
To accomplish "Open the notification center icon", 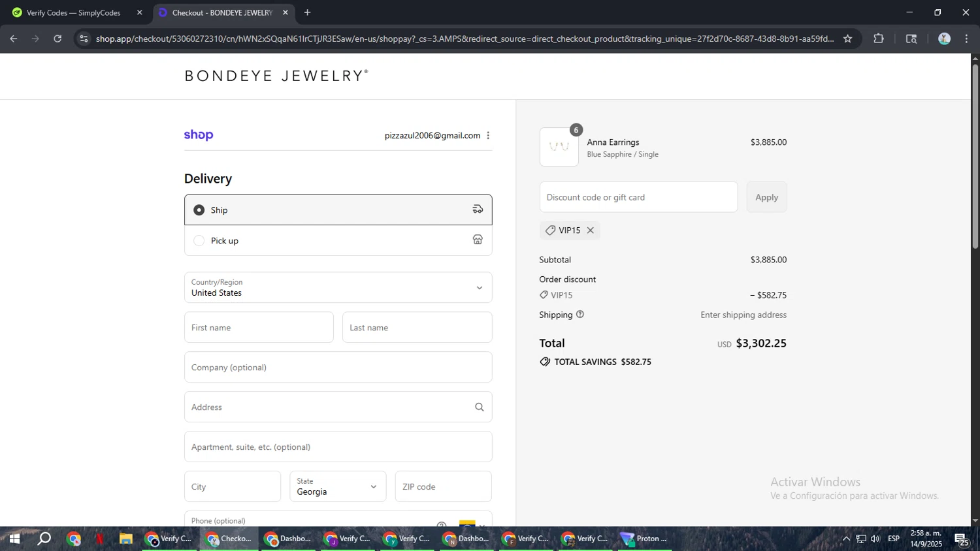I will tap(962, 540).
